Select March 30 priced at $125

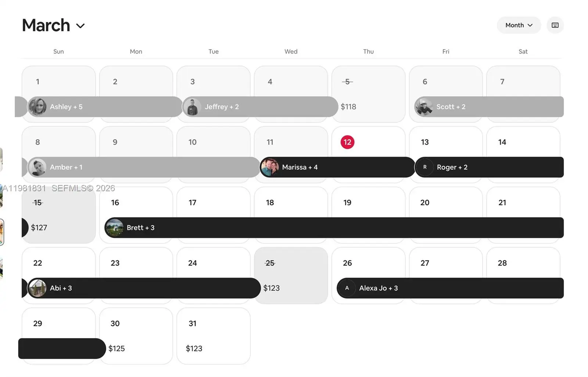tap(136, 336)
